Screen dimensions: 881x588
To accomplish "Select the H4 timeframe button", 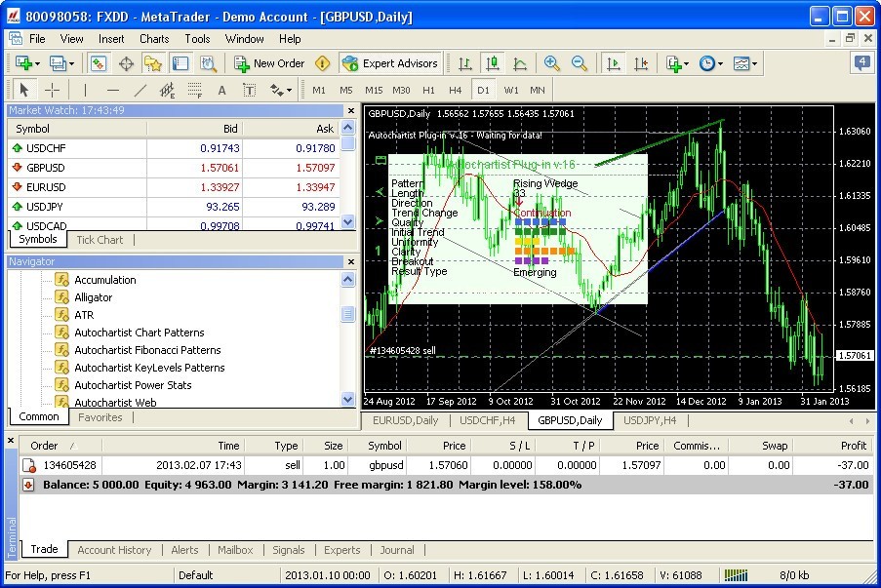I will tap(455, 90).
